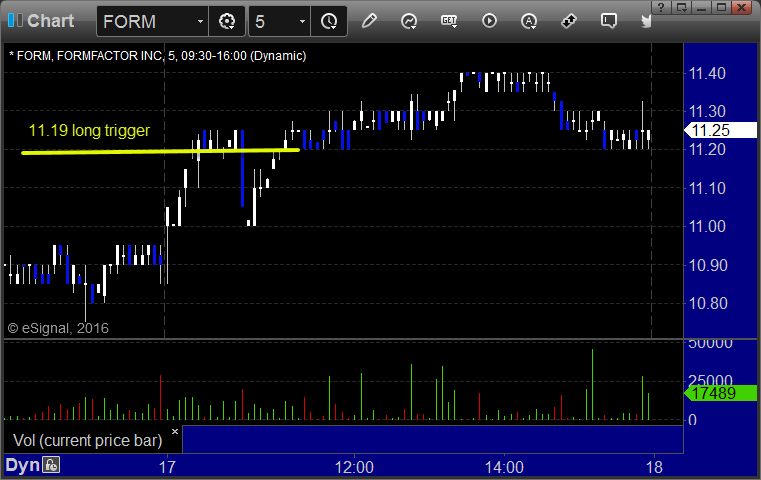Click the 11.40 price axis label

coord(707,73)
